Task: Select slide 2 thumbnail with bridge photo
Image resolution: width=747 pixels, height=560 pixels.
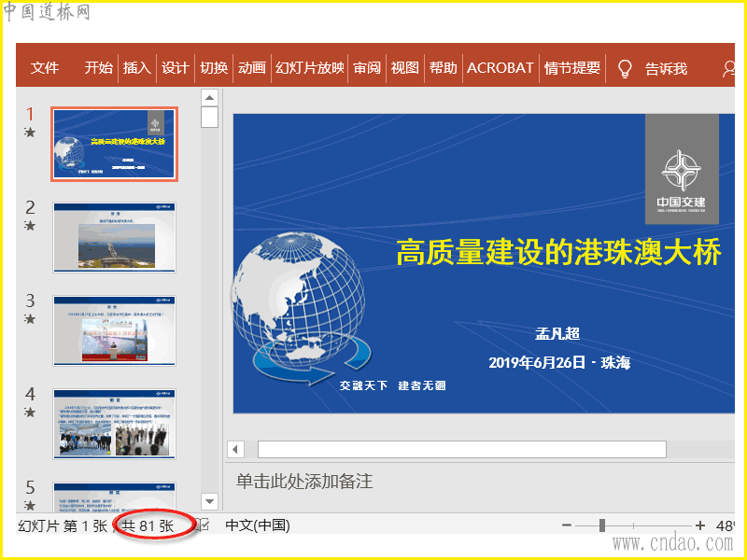Action: pos(114,237)
